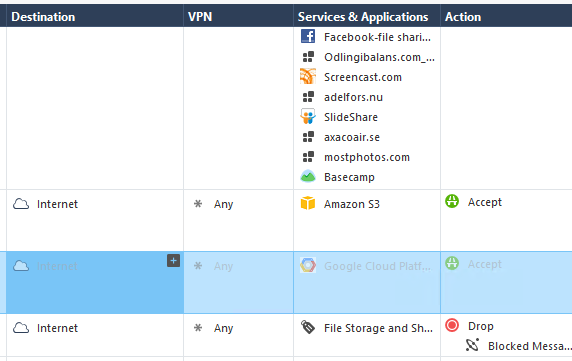The image size is (572, 361).
Task: Click the Amazon S3 box icon
Action: point(308,203)
